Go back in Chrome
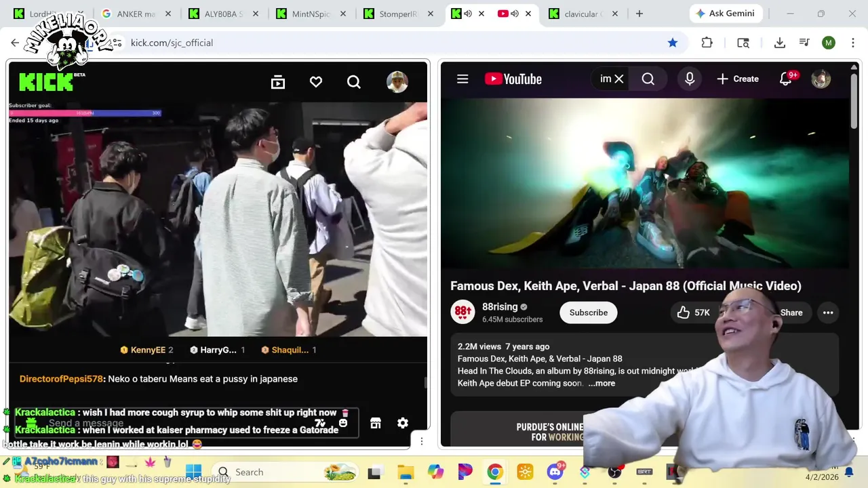Screen dimensions: 868x488 coord(15,43)
